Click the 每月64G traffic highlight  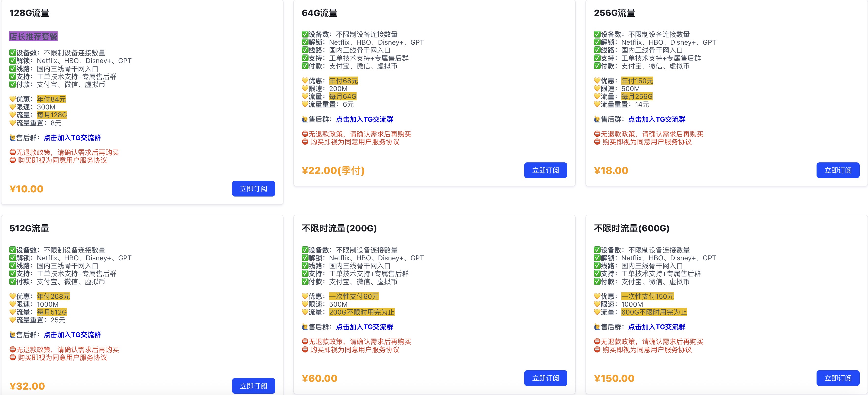coord(343,97)
